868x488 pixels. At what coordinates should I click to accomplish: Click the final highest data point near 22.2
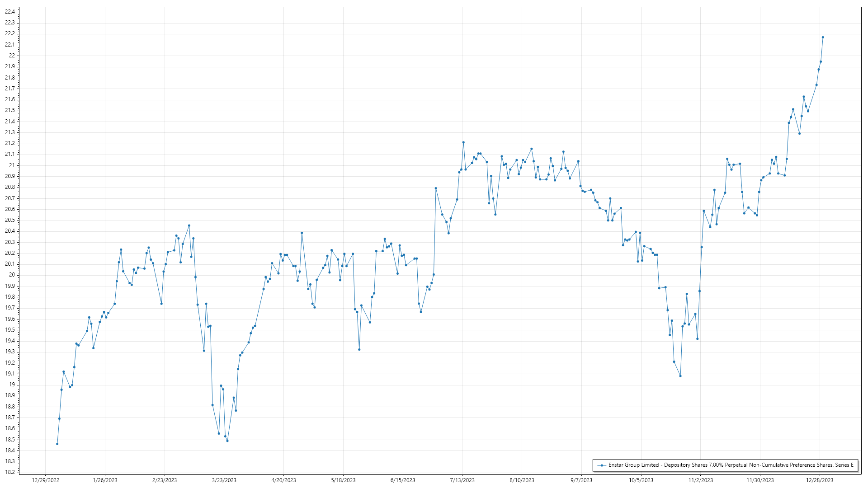pyautogui.click(x=823, y=38)
